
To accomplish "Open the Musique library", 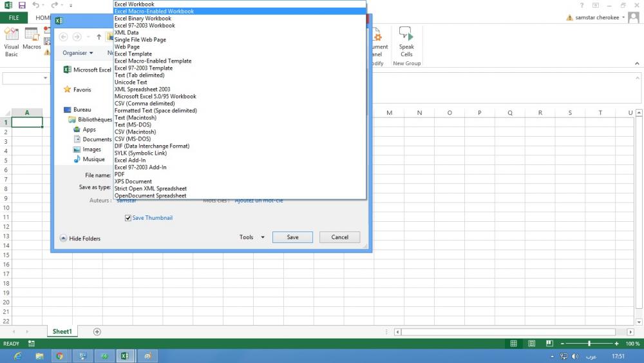I will 89,159.
